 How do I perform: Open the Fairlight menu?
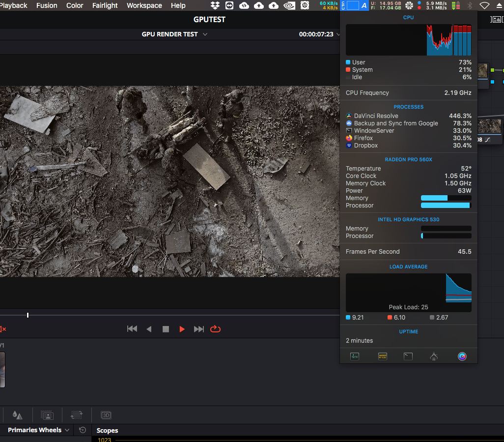[x=105, y=5]
